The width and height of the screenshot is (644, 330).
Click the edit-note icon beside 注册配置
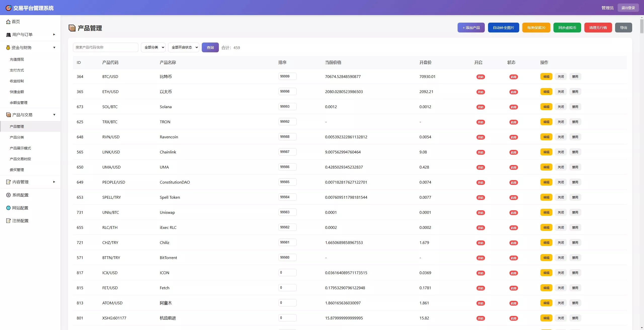(x=9, y=221)
